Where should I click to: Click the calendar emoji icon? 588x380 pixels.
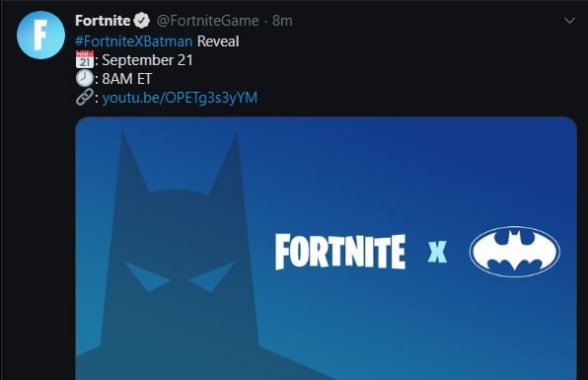click(85, 59)
